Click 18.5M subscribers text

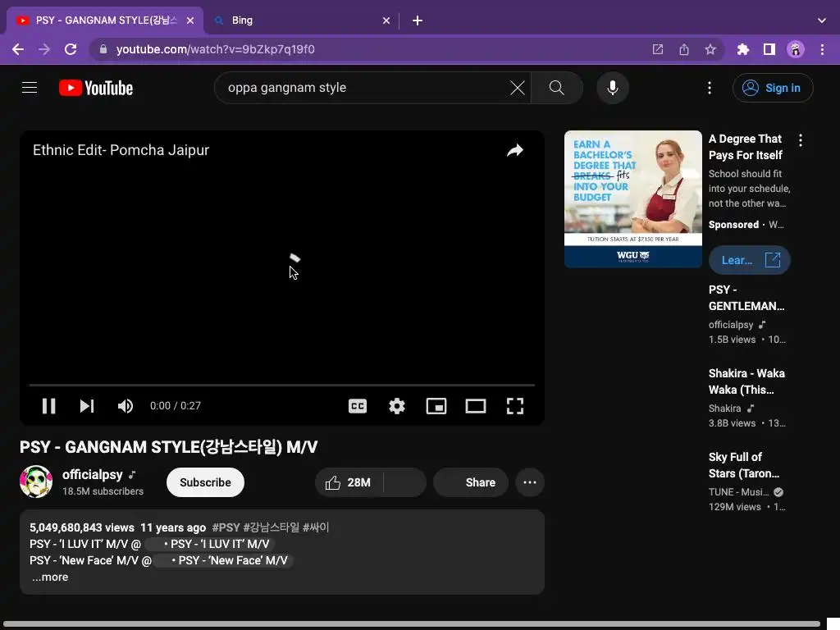click(103, 491)
